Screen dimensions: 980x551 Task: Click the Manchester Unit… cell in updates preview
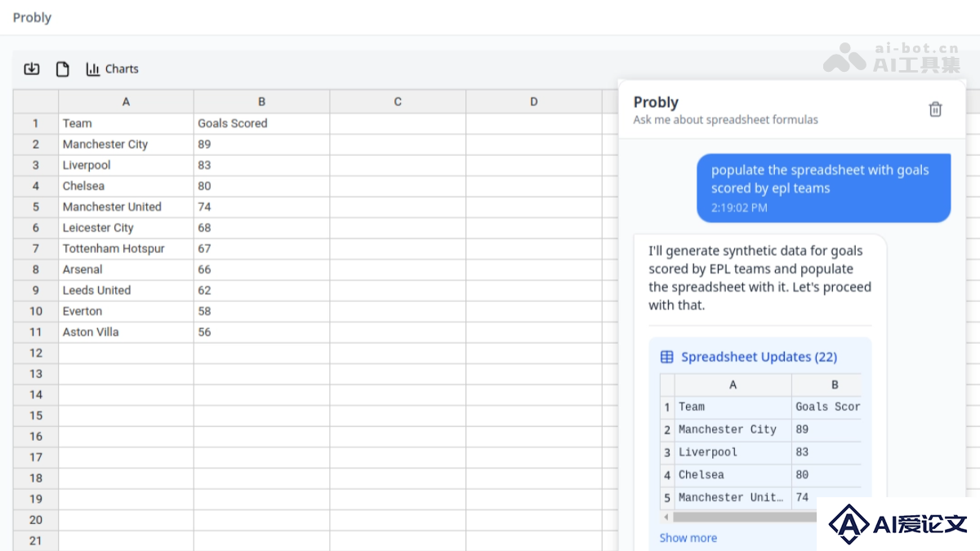(x=733, y=498)
